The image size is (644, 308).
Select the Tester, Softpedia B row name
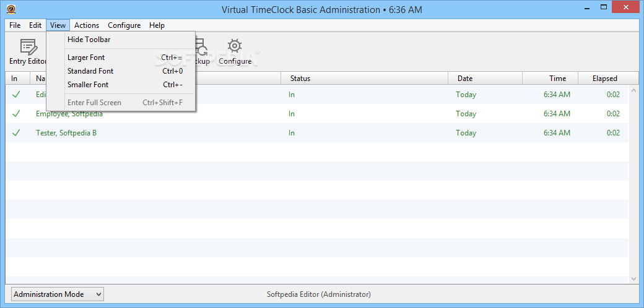[x=66, y=133]
